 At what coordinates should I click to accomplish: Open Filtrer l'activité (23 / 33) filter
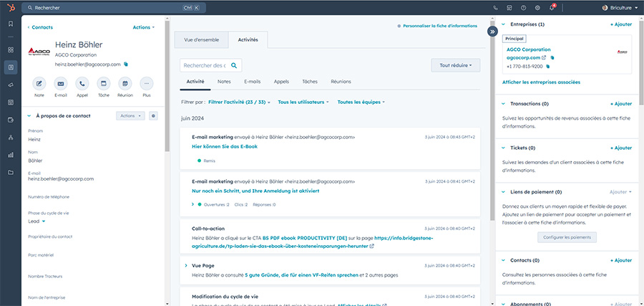239,102
